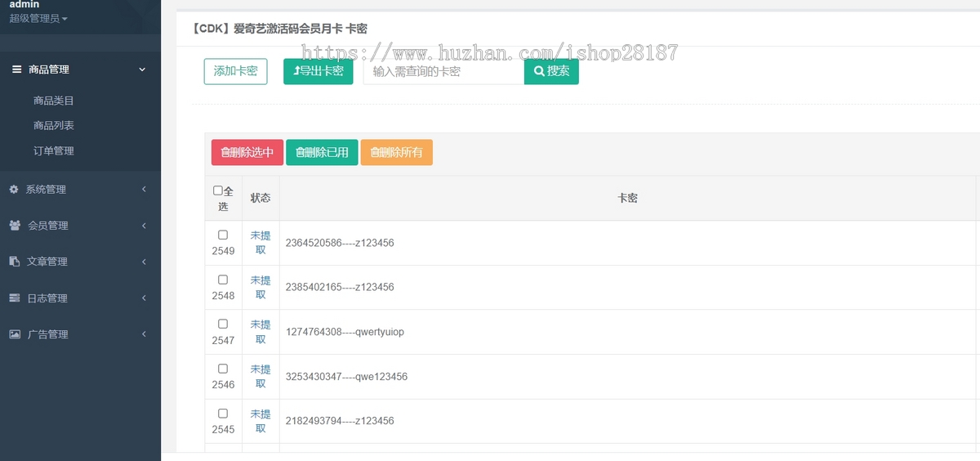The width and height of the screenshot is (980, 461).
Task: Click the 未提取 status in row 2548
Action: tap(261, 288)
